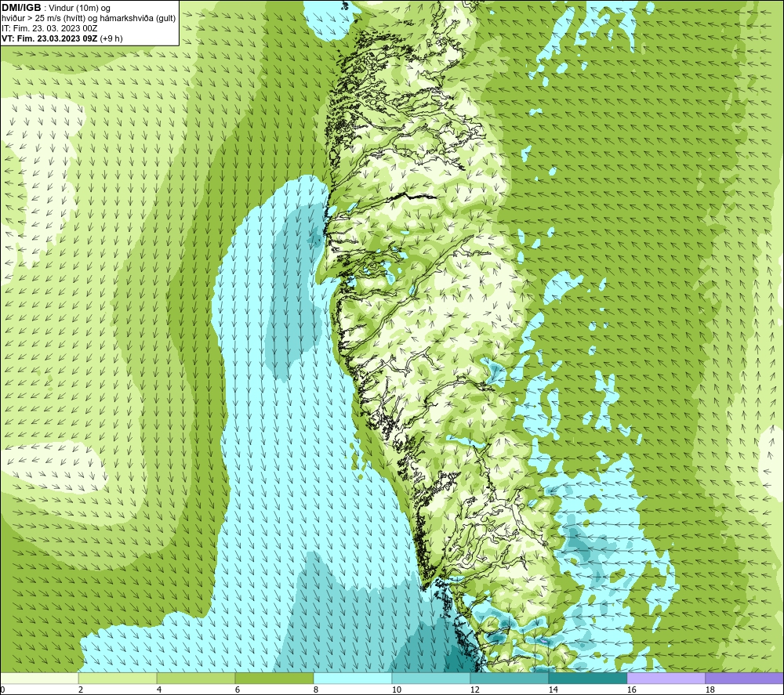Click the 0–2 m/s legend color swatch
This screenshot has height=695, width=784.
[39, 679]
